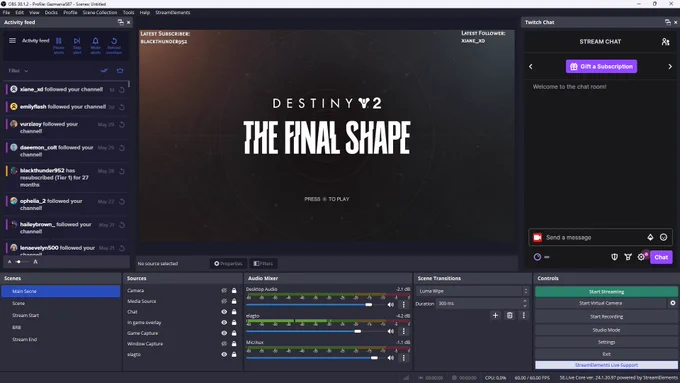
Task: Toggle lock on Game Capture source
Action: coord(234,333)
